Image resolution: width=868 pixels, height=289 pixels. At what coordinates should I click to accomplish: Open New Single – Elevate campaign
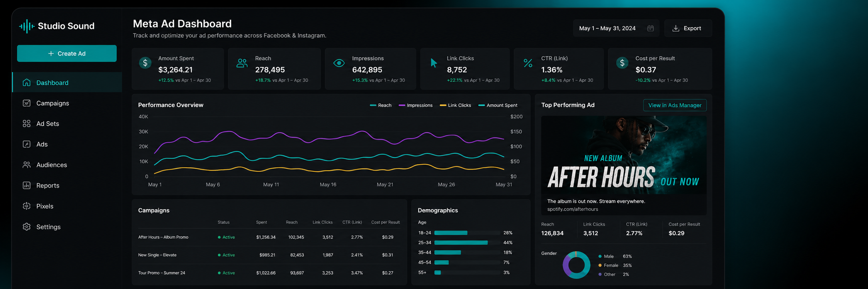click(x=157, y=255)
